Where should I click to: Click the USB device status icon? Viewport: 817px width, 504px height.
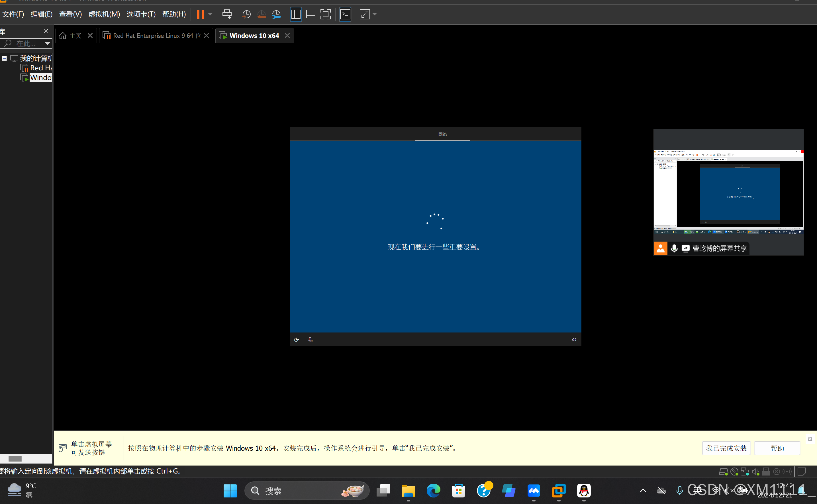tap(766, 472)
